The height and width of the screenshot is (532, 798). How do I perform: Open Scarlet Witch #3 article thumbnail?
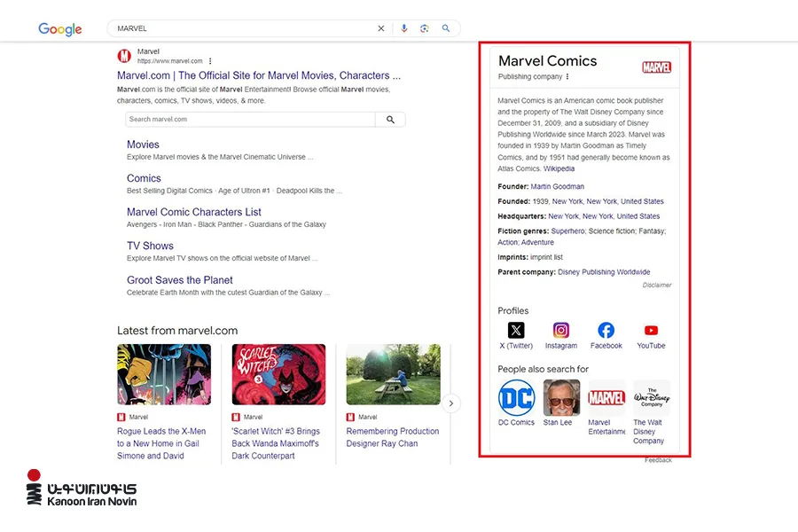coord(278,374)
